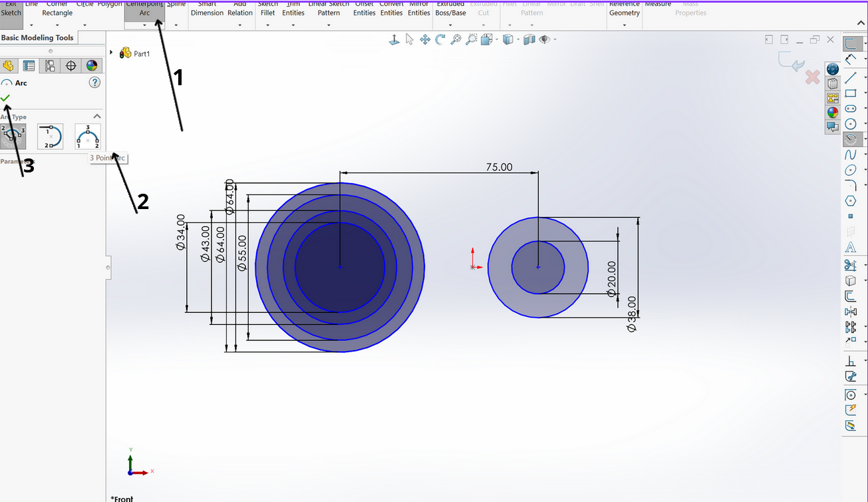Viewport: 868px width, 502px height.
Task: Click Measure tool in ribbon
Action: click(658, 5)
